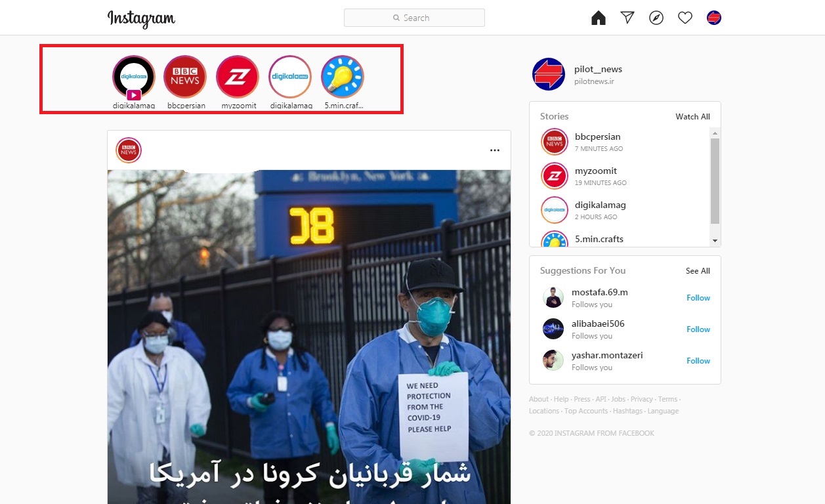Open the pilot__news username link

pyautogui.click(x=598, y=69)
